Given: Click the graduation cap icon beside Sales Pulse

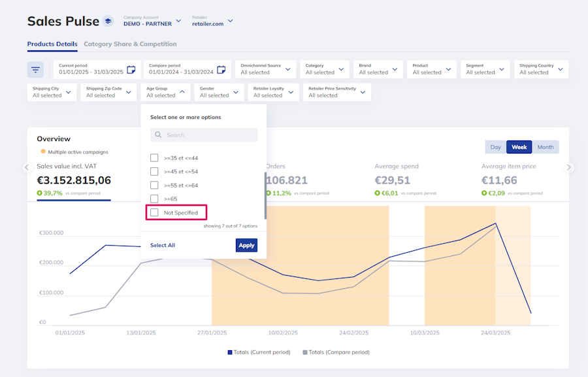Looking at the screenshot, I should (108, 22).
